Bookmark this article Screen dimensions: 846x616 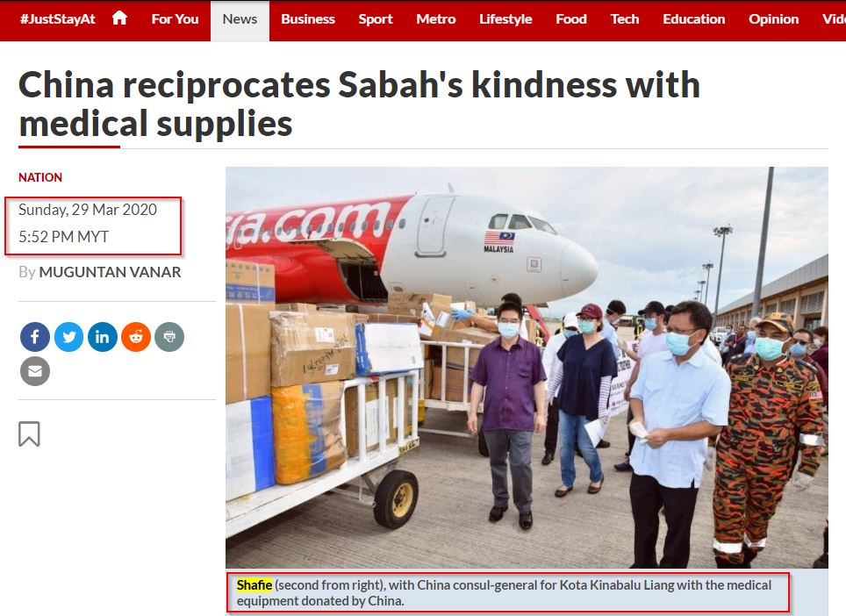pyautogui.click(x=29, y=434)
